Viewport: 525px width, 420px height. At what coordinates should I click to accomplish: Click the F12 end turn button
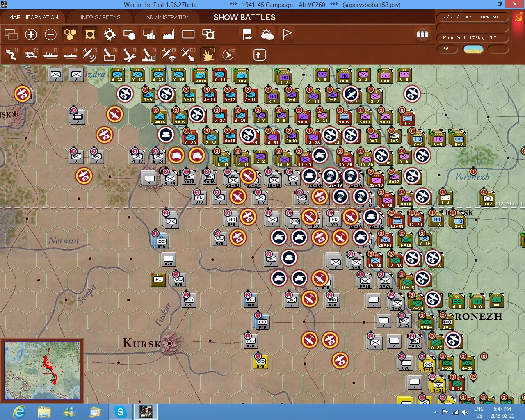point(228,54)
